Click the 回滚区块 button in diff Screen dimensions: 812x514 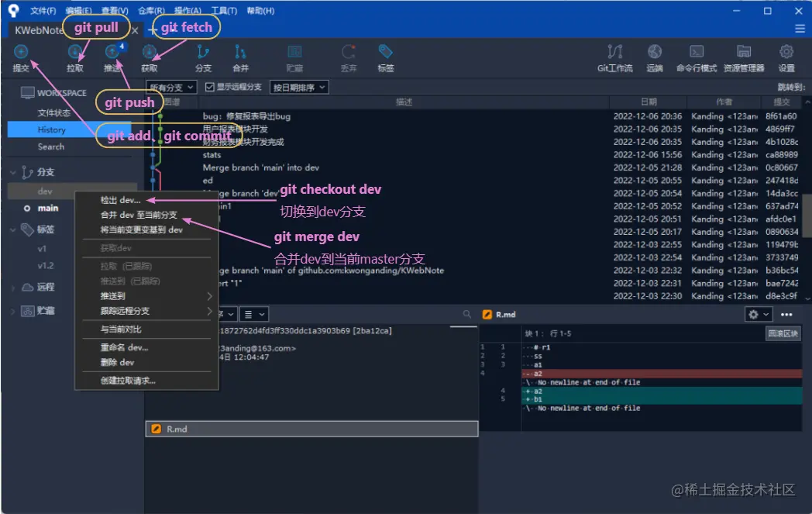coord(783,333)
